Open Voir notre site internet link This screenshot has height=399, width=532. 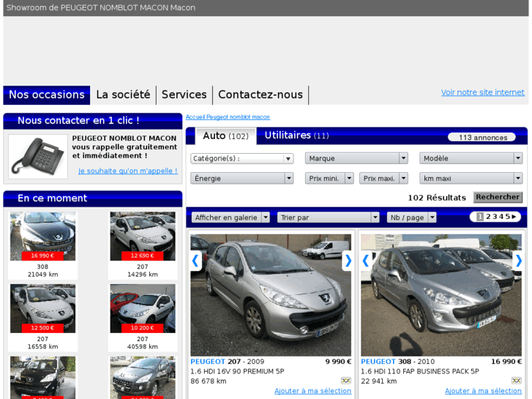pos(482,92)
